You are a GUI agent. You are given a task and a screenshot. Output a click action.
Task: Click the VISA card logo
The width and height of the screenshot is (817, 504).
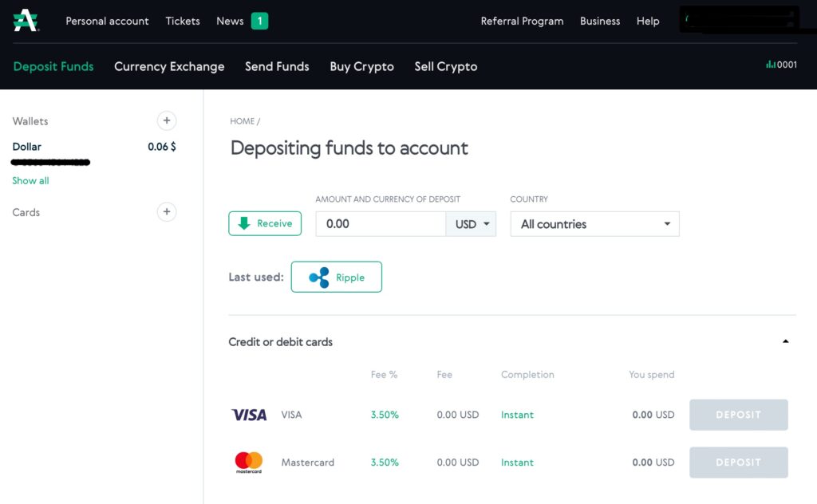[249, 415]
